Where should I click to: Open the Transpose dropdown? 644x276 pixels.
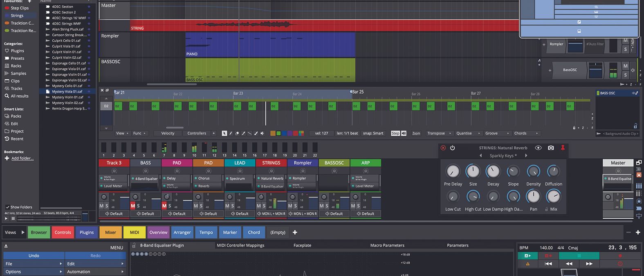click(x=439, y=133)
